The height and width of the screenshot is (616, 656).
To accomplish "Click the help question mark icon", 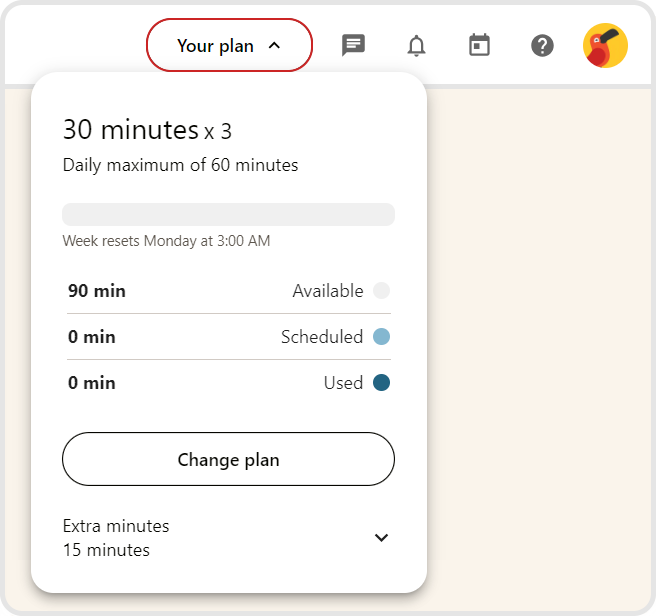I will coord(542,45).
